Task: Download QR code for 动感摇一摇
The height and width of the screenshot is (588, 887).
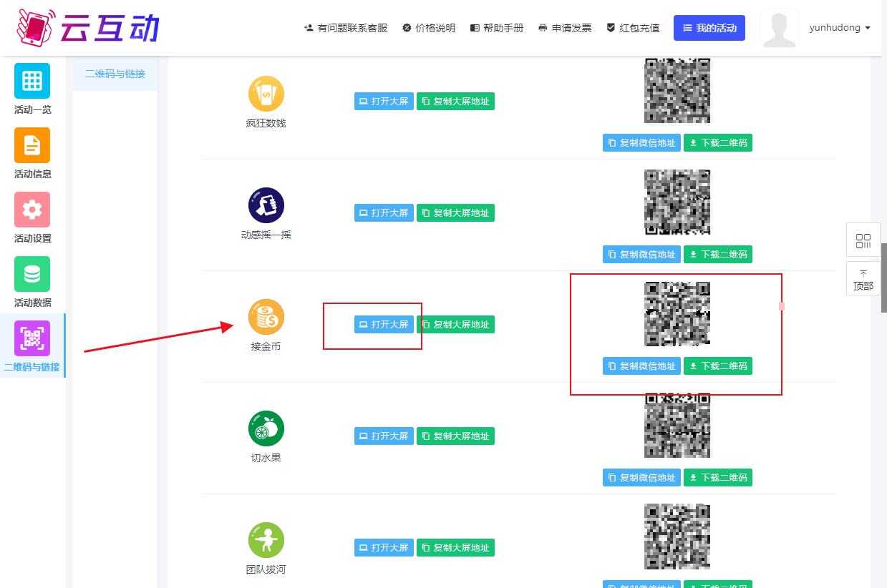Action: point(718,254)
